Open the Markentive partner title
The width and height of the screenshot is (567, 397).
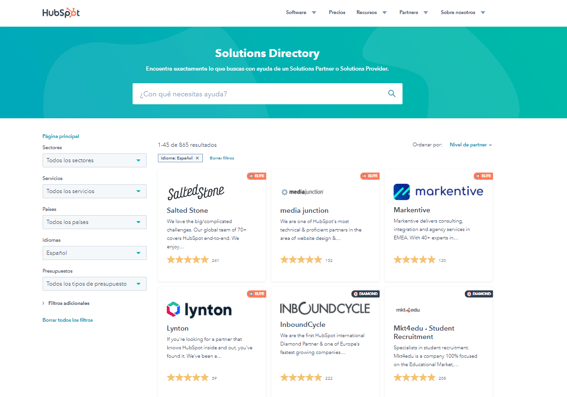[x=412, y=210]
